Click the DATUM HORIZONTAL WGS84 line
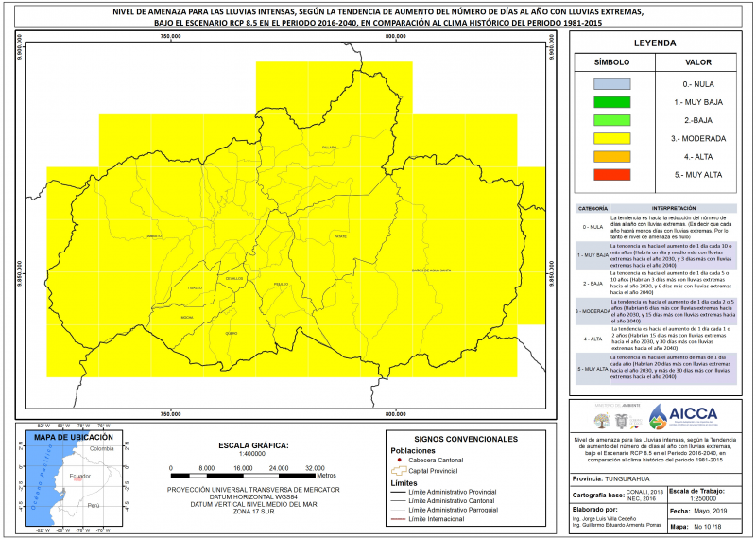 (253, 496)
